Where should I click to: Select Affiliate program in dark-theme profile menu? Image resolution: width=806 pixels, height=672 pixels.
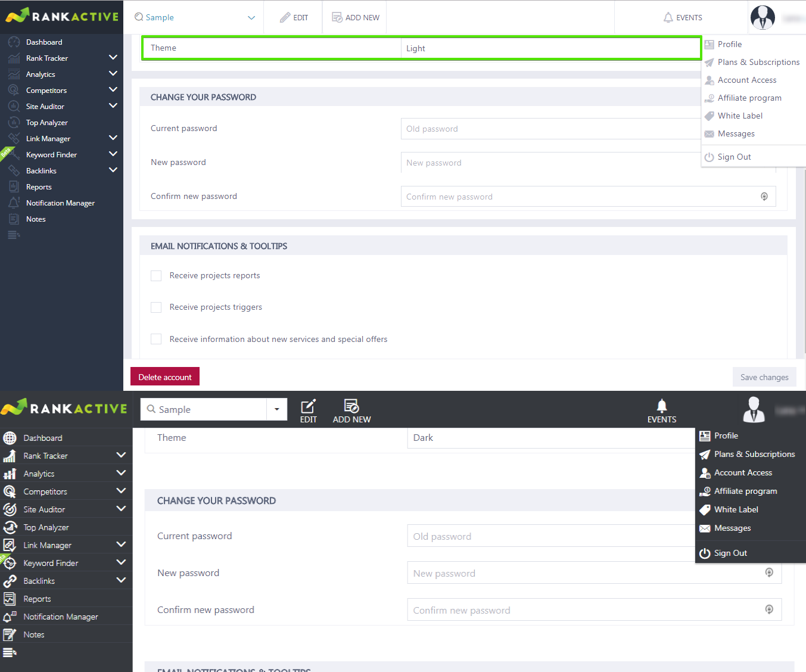click(745, 491)
